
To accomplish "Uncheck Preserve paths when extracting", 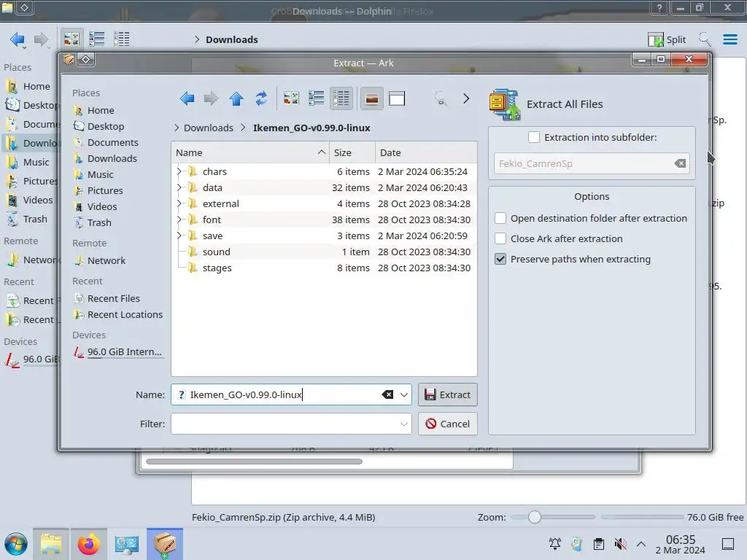I will [x=500, y=259].
